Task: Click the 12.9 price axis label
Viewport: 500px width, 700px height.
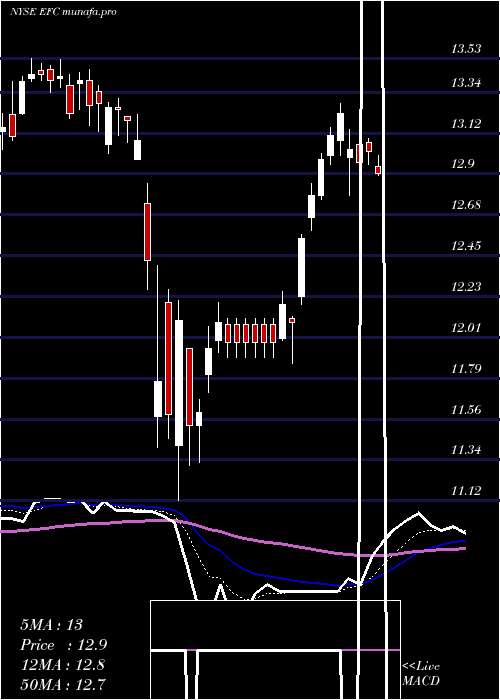Action: [462, 164]
